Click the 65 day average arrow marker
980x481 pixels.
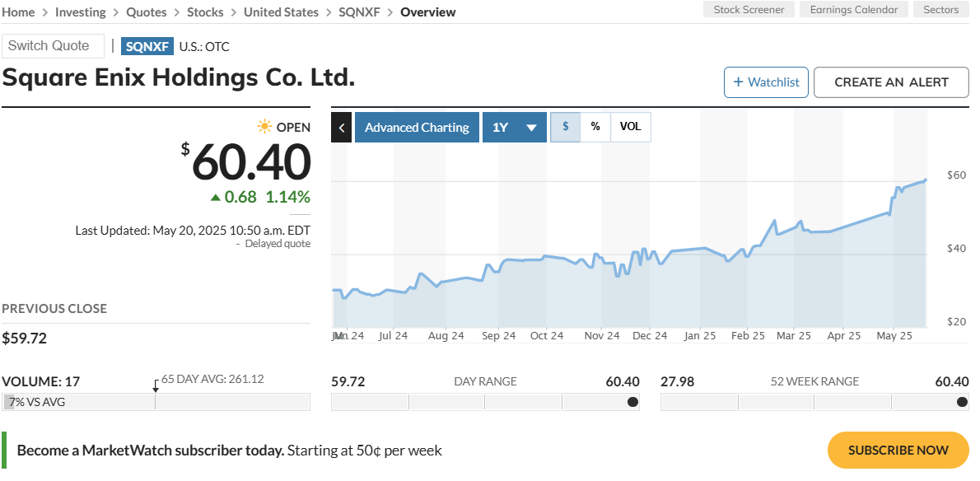tap(156, 385)
